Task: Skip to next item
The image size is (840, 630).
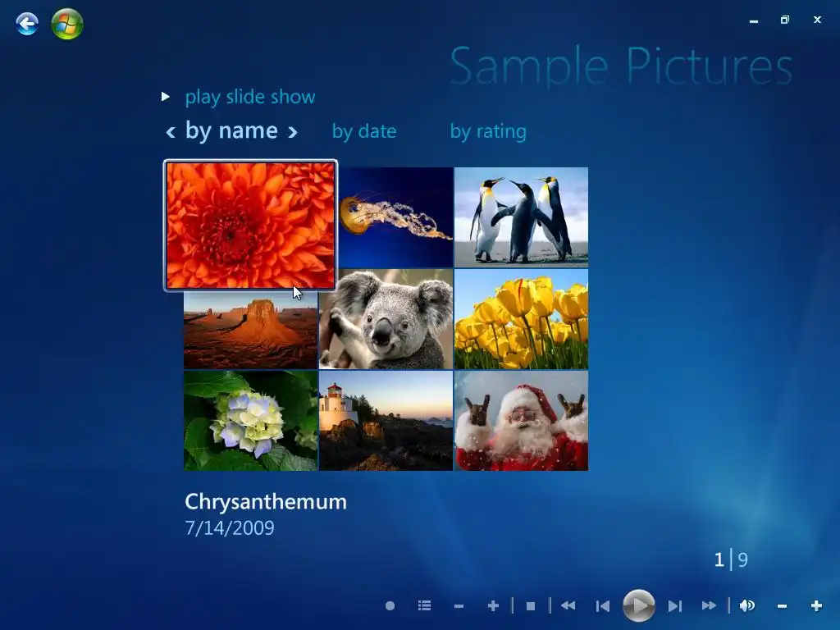Action: [x=675, y=606]
